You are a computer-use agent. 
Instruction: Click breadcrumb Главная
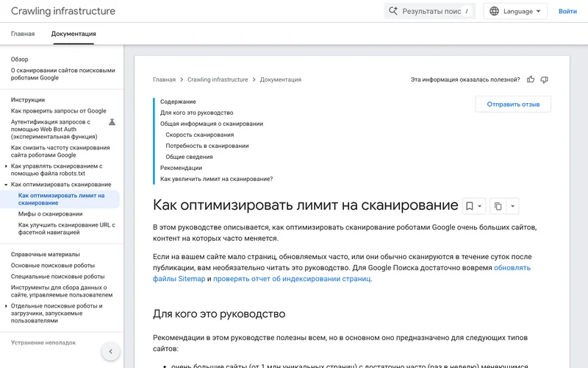coord(164,79)
